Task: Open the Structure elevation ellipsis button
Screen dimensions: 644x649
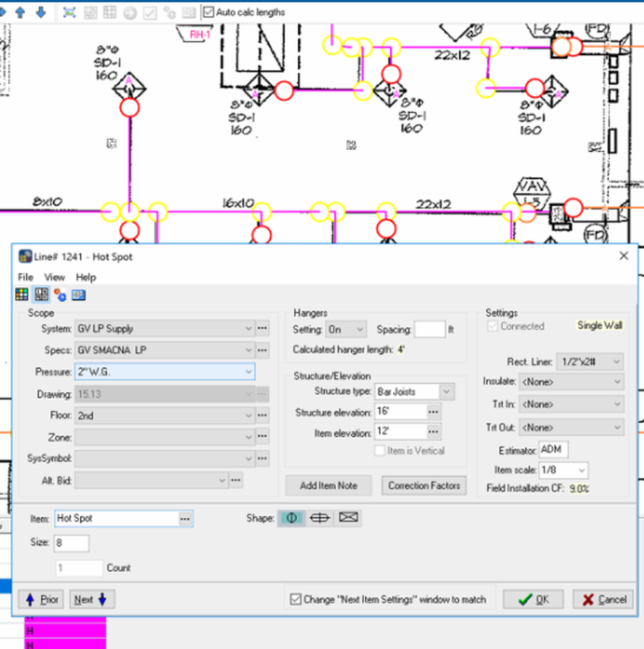Action: pos(433,412)
